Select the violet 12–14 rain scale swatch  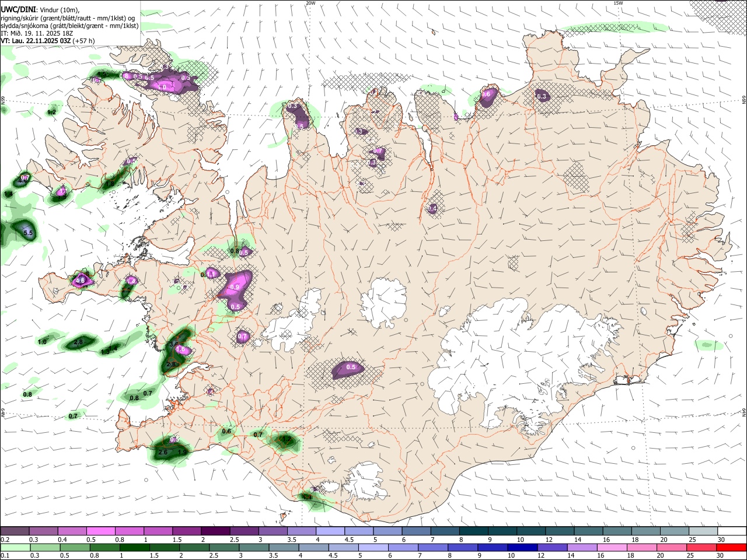click(552, 547)
